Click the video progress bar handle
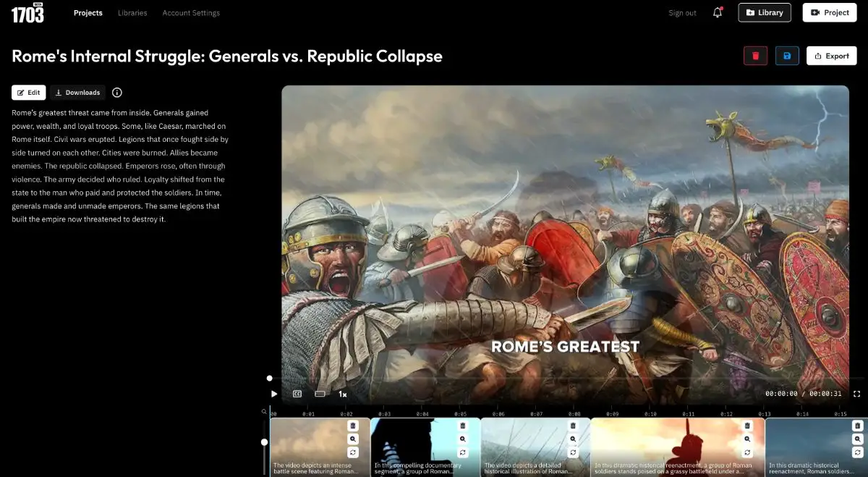This screenshot has height=477, width=868. (270, 378)
